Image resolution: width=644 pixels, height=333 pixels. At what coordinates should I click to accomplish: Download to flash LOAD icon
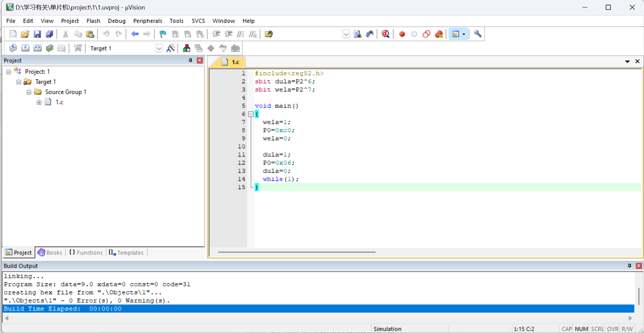78,48
